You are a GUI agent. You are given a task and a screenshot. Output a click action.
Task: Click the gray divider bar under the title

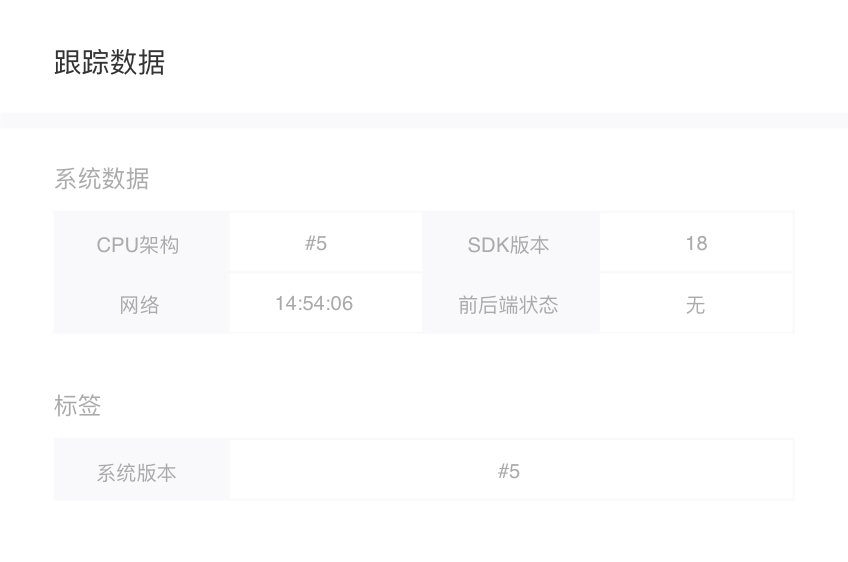tap(424, 121)
